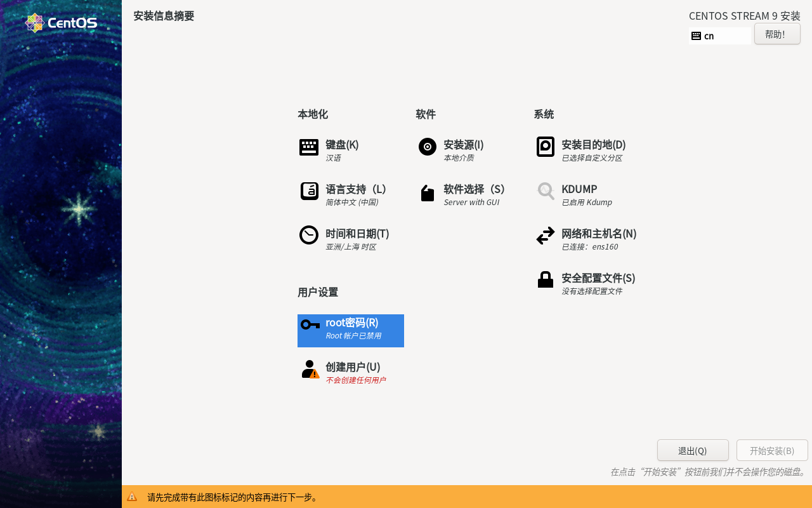This screenshot has height=508, width=812.
Task: Click the Server with GUI text
Action: (471, 203)
